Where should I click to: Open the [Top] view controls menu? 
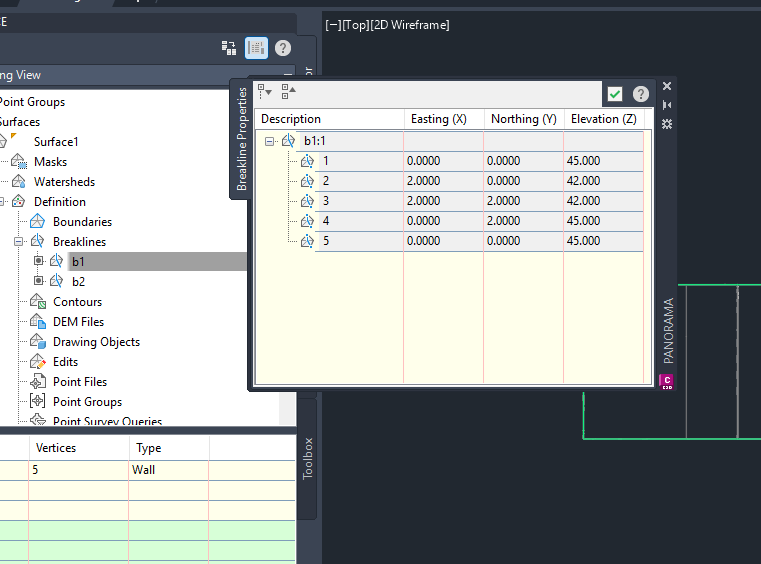pyautogui.click(x=356, y=25)
